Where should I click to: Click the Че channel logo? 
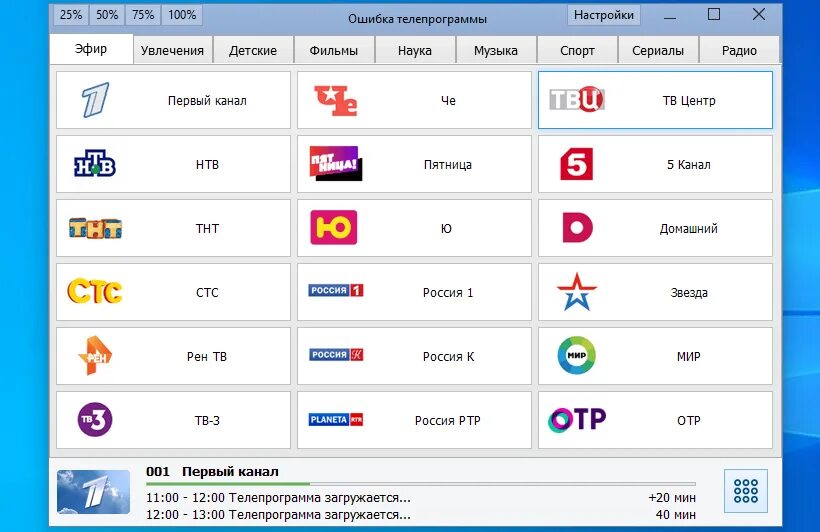click(336, 100)
